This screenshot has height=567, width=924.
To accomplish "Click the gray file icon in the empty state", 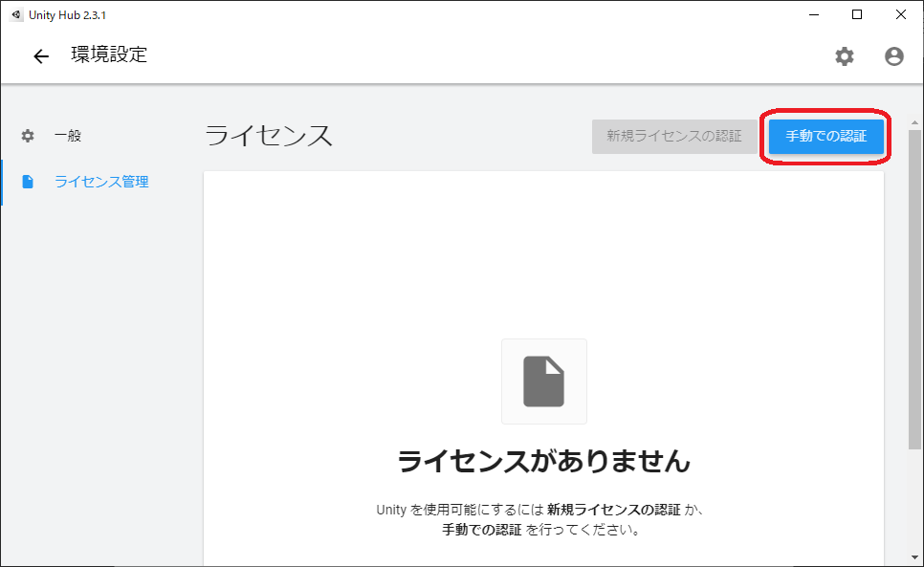I will tap(543, 382).
